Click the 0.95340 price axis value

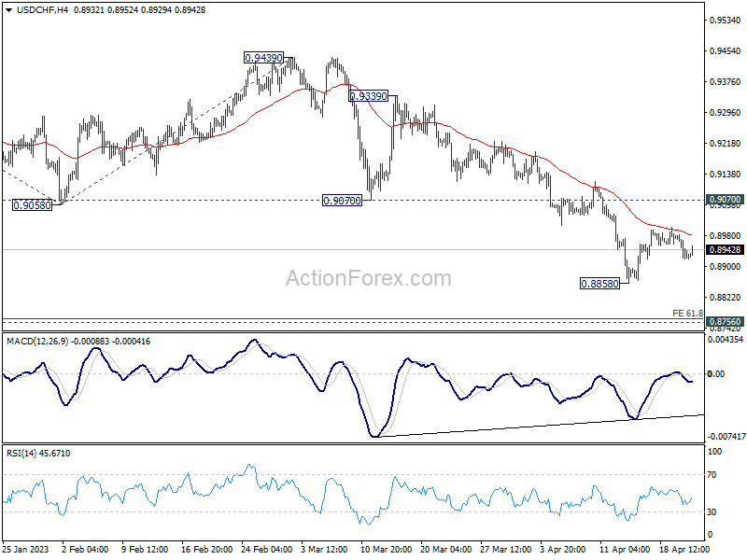726,21
